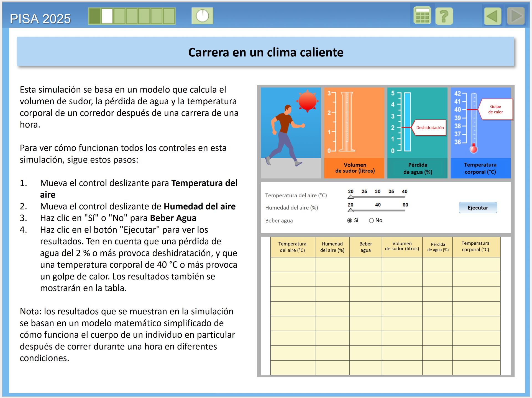Image resolution: width=532 pixels, height=398 pixels.
Task: Click the timer clock icon
Action: click(202, 16)
